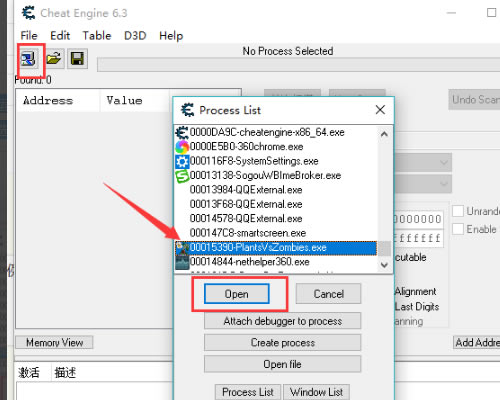500x400 pixels.
Task: Click the open folder table icon
Action: coord(54,59)
